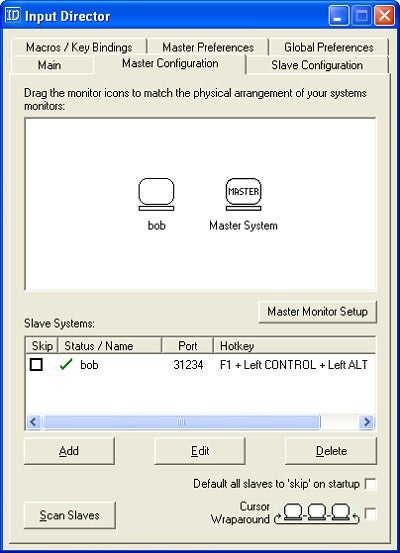Click the right arrow of the slave list scrollbar
Screen dimensions: 400x553
coord(367,422)
